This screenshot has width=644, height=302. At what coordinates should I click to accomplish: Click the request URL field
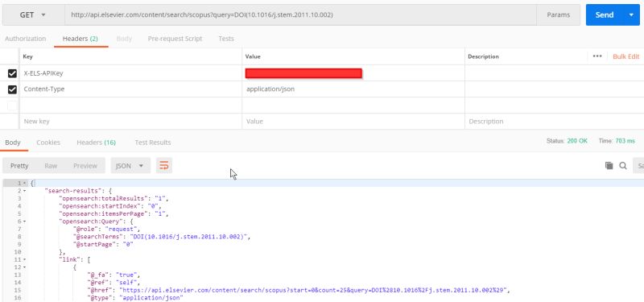tap(300, 14)
